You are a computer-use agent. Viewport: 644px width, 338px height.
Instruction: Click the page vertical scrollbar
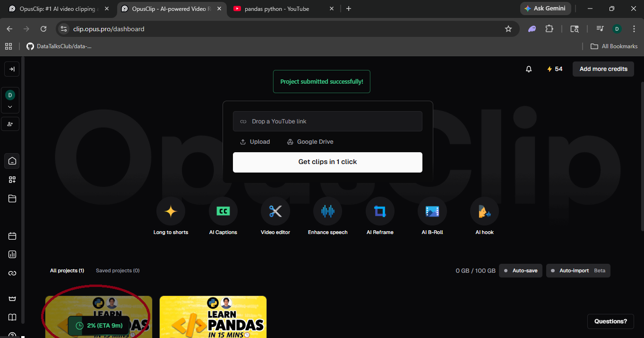point(641,156)
